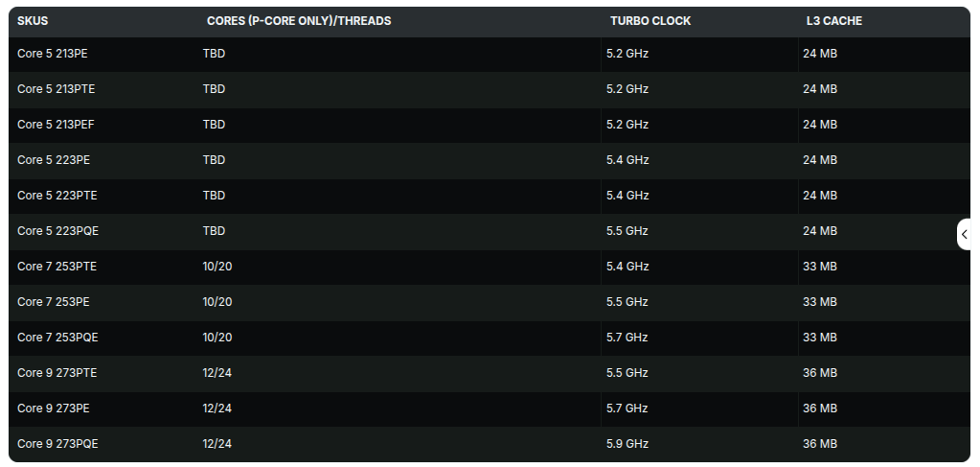Image resolution: width=980 pixels, height=467 pixels.
Task: Click the L3 CACHE column header
Action: click(834, 21)
